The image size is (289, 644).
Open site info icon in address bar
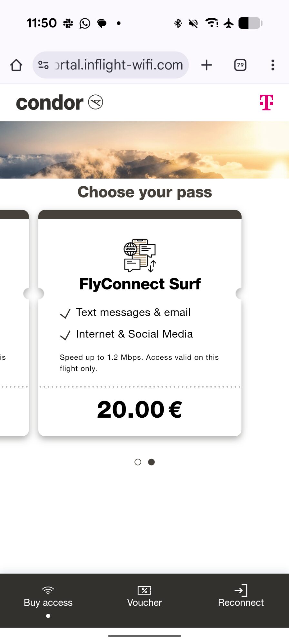pyautogui.click(x=44, y=65)
